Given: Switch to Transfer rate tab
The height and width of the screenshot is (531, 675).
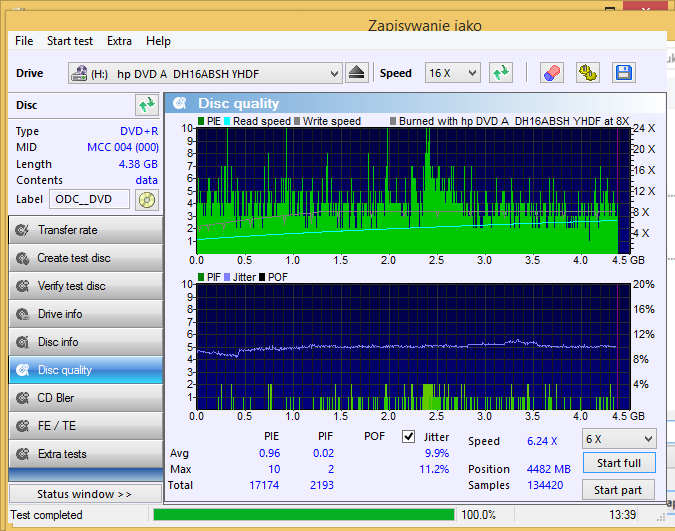Looking at the screenshot, I should tap(86, 230).
